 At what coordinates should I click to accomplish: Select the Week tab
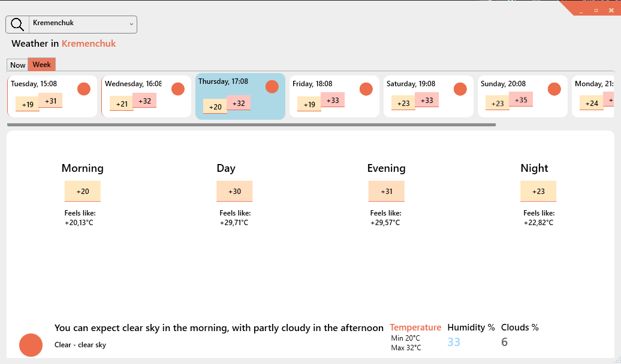coord(41,65)
